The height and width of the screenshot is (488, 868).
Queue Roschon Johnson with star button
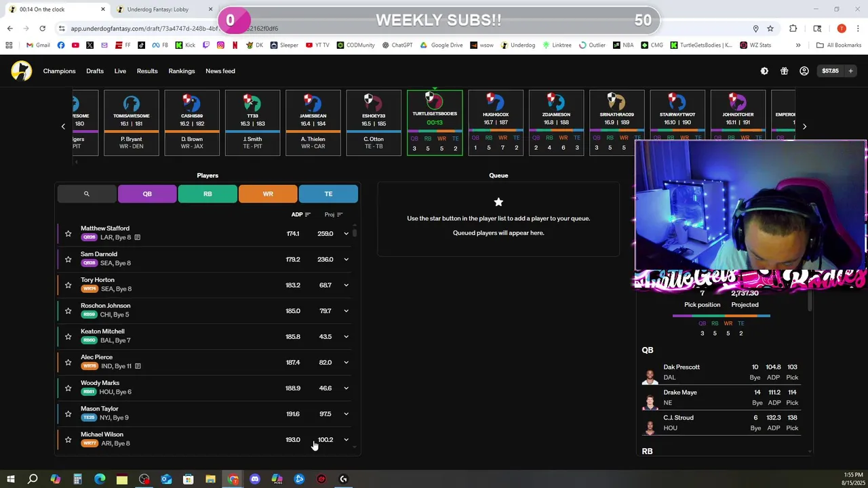[68, 311]
